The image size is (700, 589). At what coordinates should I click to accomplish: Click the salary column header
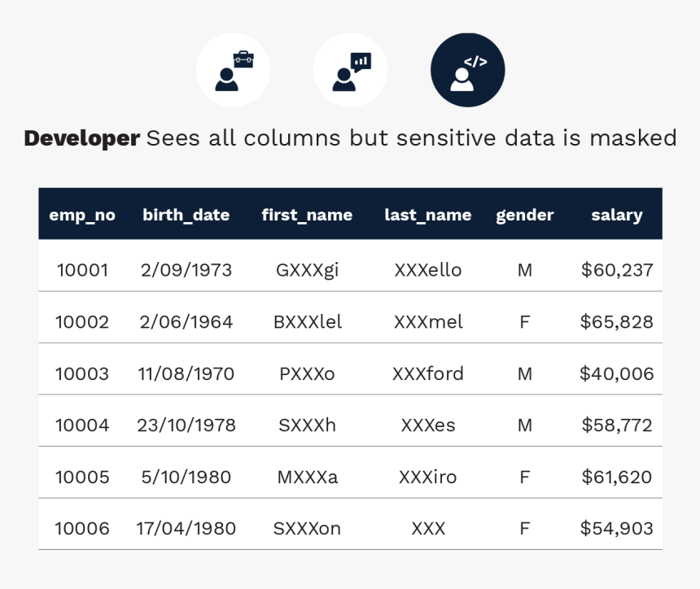[x=616, y=215]
